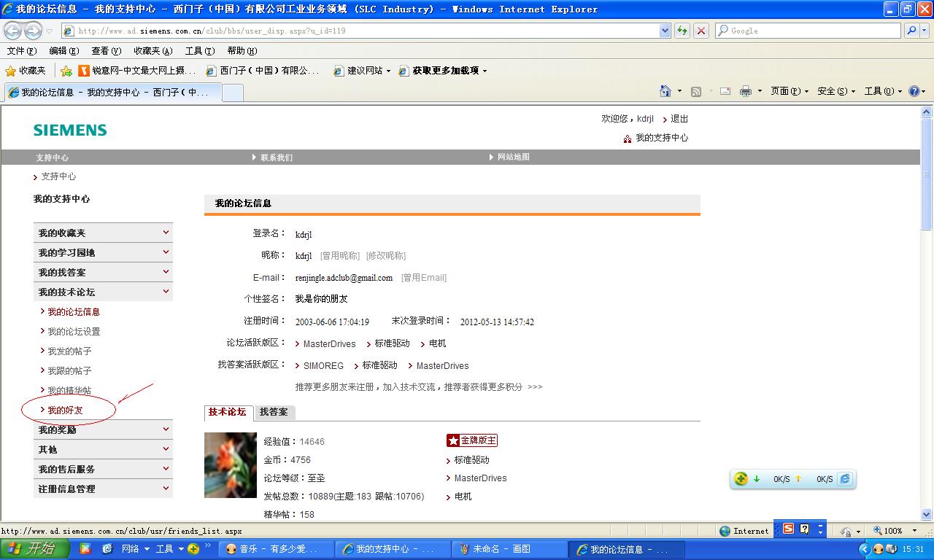
Task: Collapse the 我的技术论坛 sidebar section
Action: pyautogui.click(x=103, y=292)
